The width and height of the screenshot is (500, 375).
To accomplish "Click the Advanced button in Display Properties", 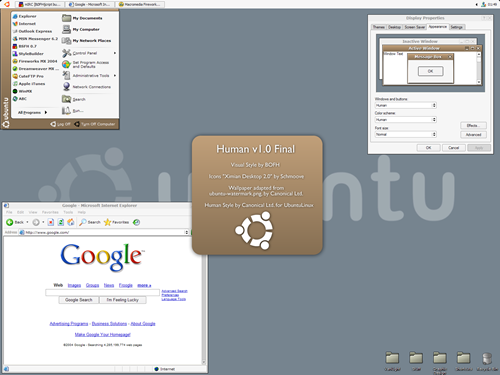I will [473, 135].
